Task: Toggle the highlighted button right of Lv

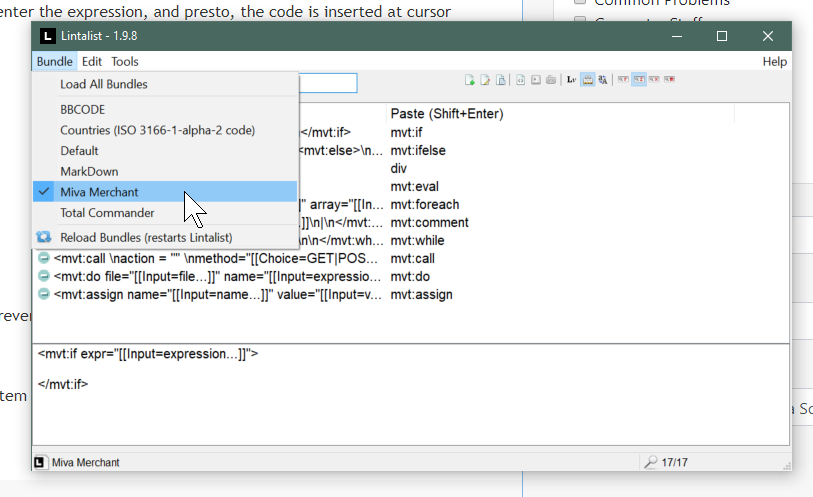Action: (x=588, y=80)
